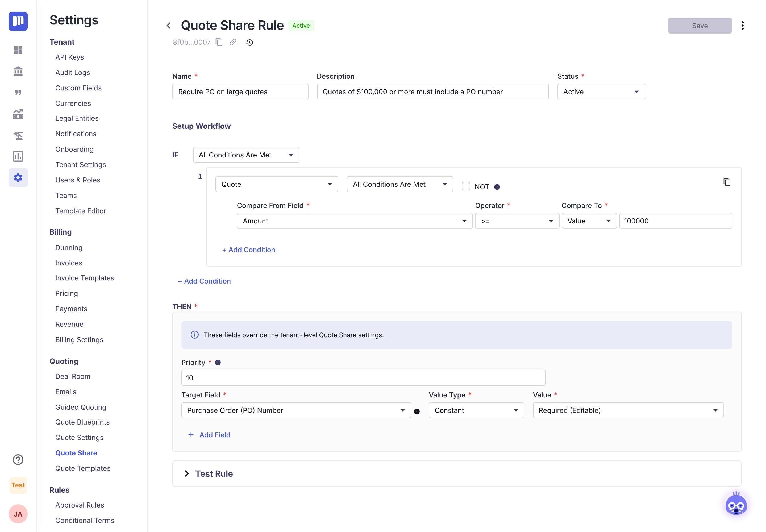766x532 pixels.
Task: Expand the Test Rule section
Action: 457,474
